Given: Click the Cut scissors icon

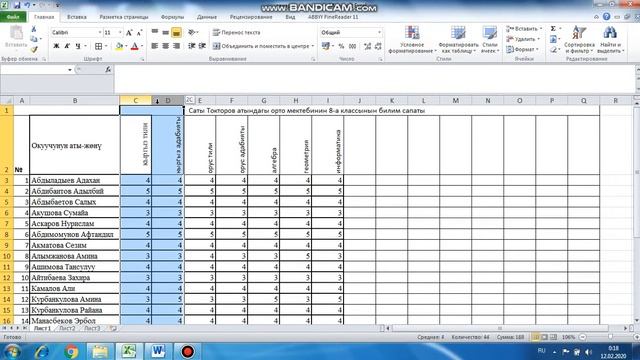Looking at the screenshot, I should (x=34, y=29).
